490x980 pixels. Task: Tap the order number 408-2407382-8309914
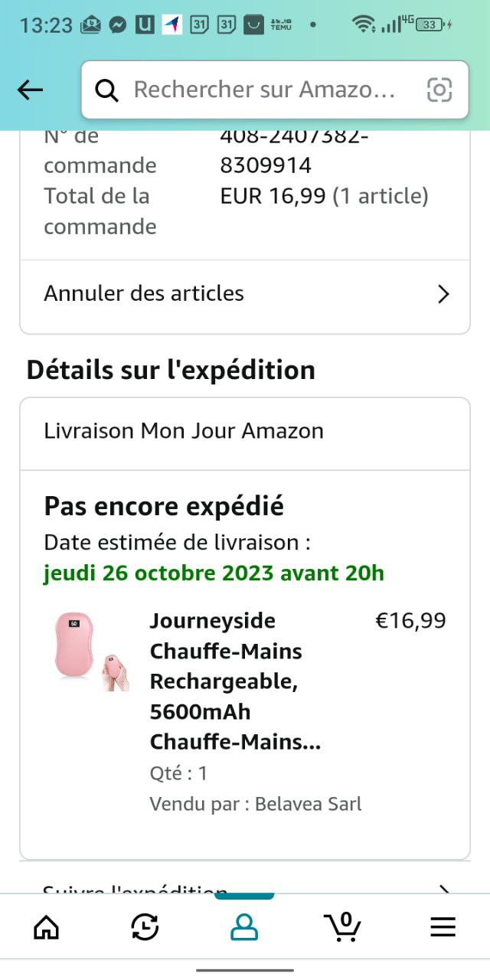pos(294,151)
